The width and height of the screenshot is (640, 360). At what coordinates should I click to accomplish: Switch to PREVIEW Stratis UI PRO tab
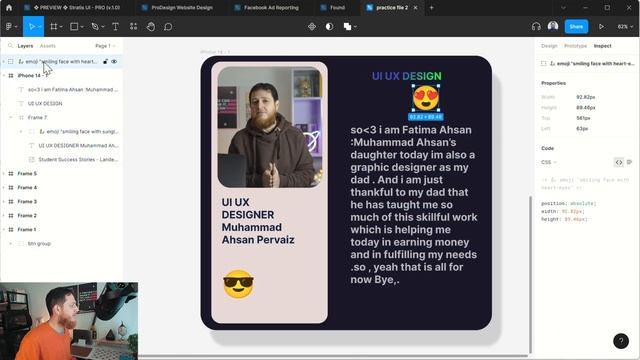pyautogui.click(x=72, y=7)
